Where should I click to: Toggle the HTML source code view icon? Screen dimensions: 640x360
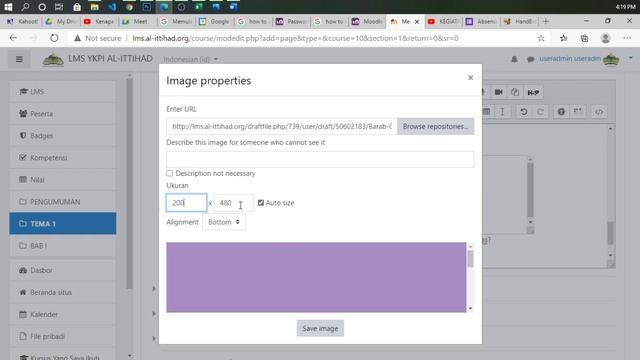coord(599,111)
